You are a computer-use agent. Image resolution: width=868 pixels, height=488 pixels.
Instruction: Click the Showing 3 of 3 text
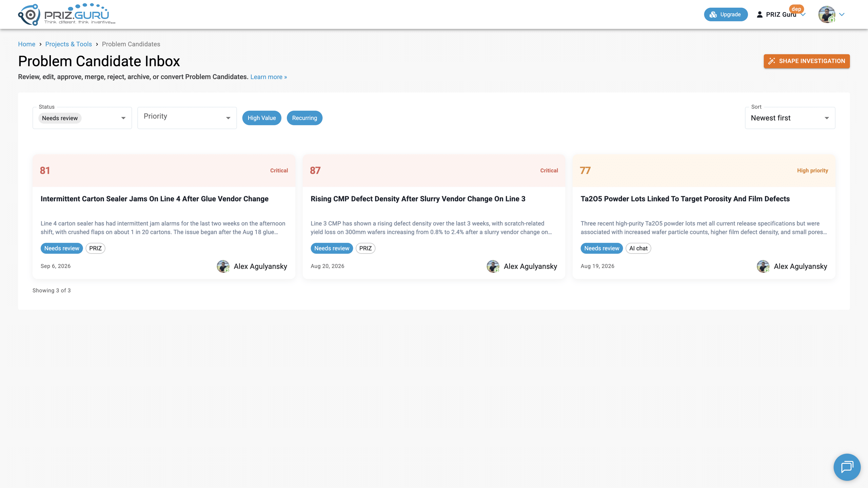tap(52, 290)
